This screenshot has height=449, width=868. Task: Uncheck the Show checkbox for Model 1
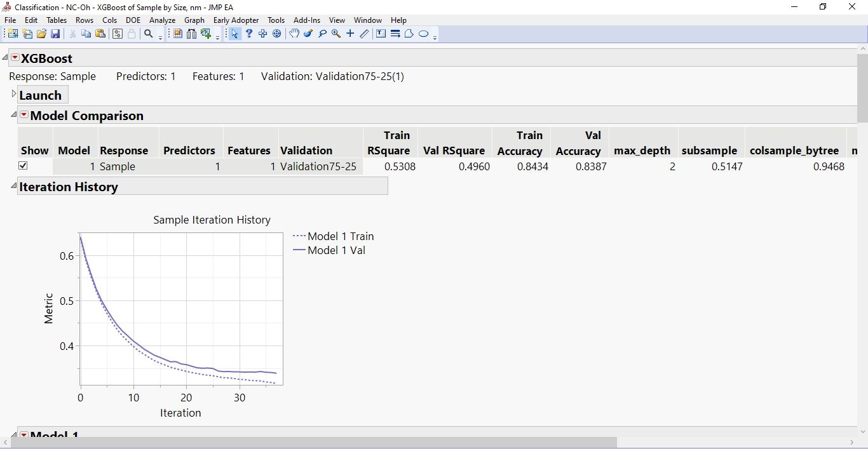pyautogui.click(x=23, y=166)
